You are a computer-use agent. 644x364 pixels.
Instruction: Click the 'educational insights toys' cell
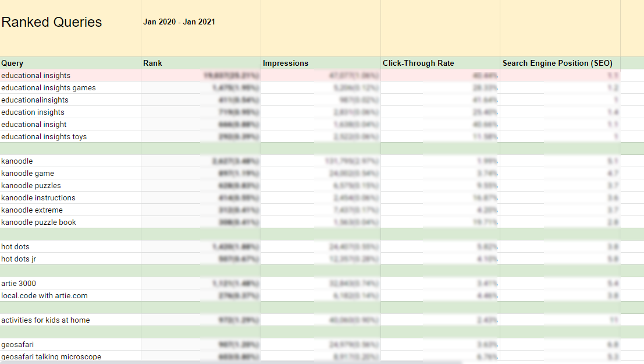(x=70, y=136)
